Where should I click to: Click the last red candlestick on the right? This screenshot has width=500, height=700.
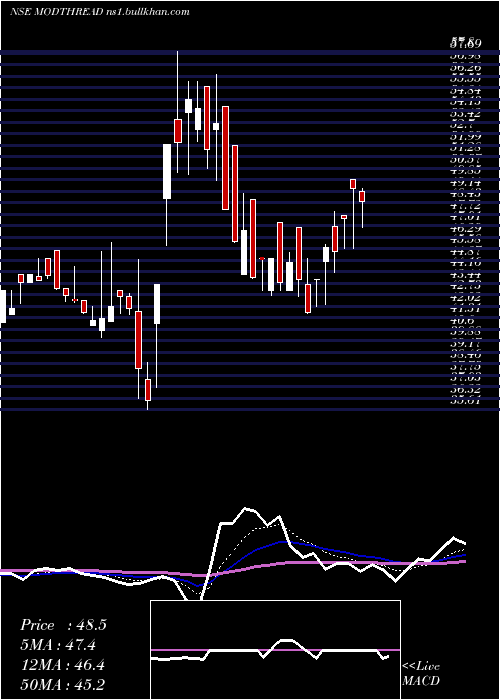(x=362, y=196)
